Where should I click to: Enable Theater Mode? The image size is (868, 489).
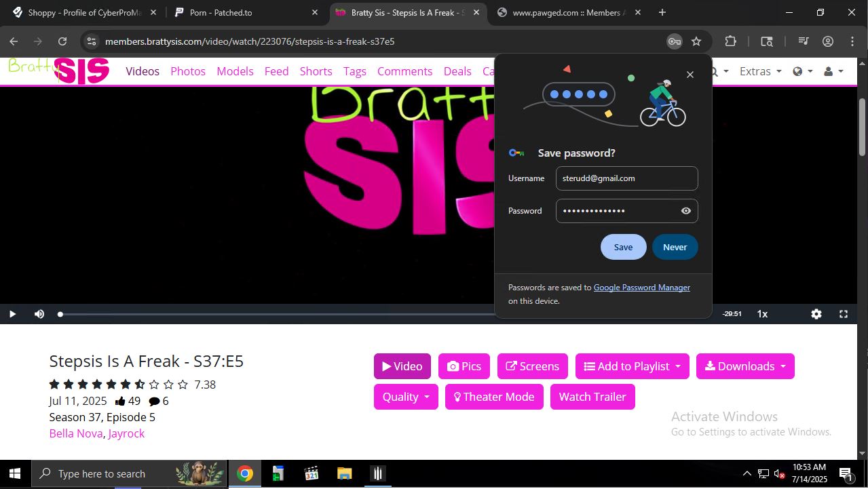494,397
